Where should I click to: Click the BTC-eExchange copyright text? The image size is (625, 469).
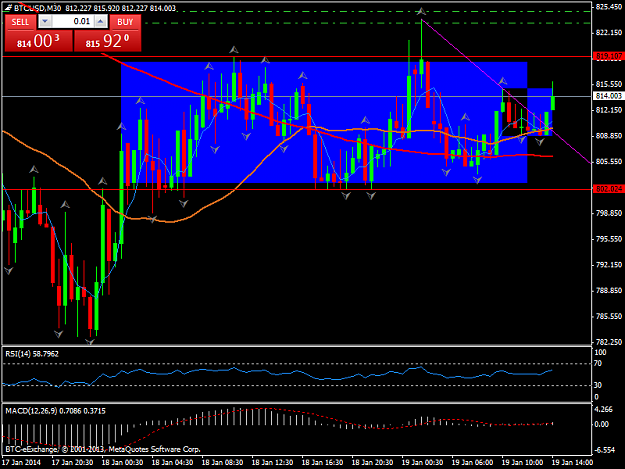pos(102,449)
